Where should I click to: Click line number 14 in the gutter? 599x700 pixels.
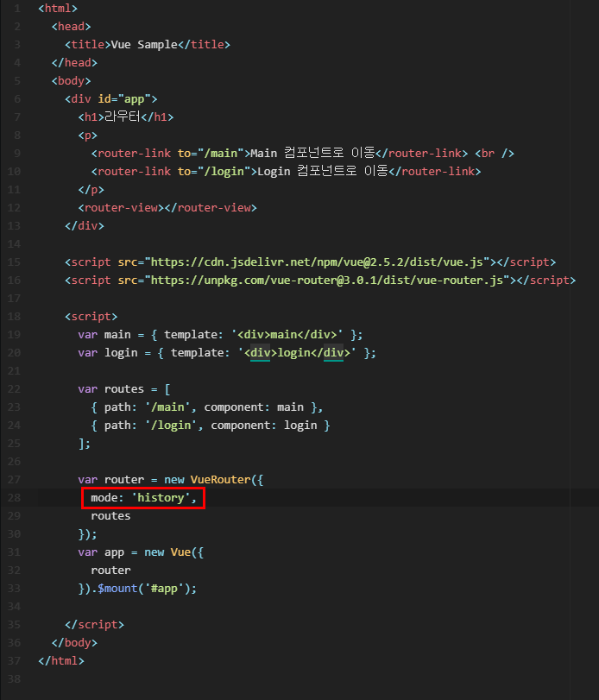tap(14, 244)
